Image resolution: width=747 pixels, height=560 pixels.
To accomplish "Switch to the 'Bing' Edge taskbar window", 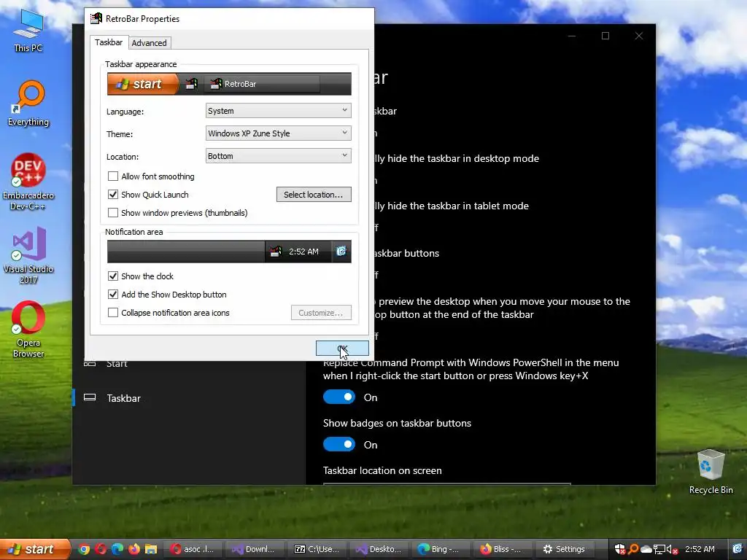I will pos(441,549).
